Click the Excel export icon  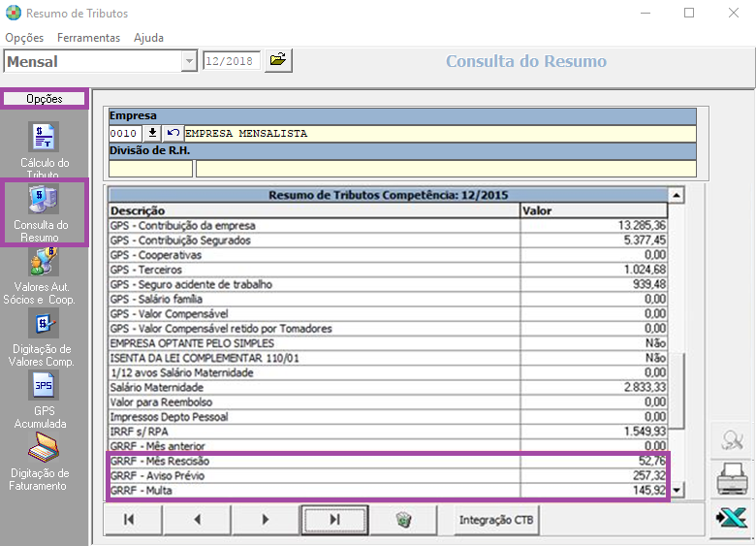tap(732, 519)
